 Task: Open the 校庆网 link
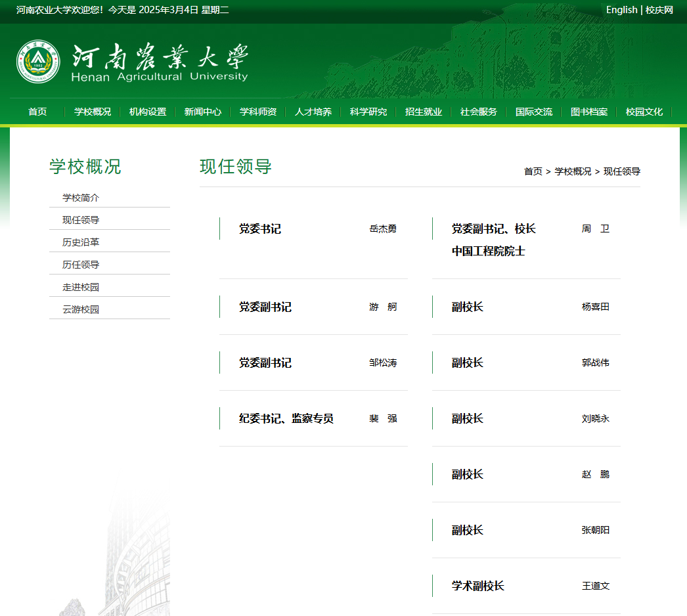(659, 10)
